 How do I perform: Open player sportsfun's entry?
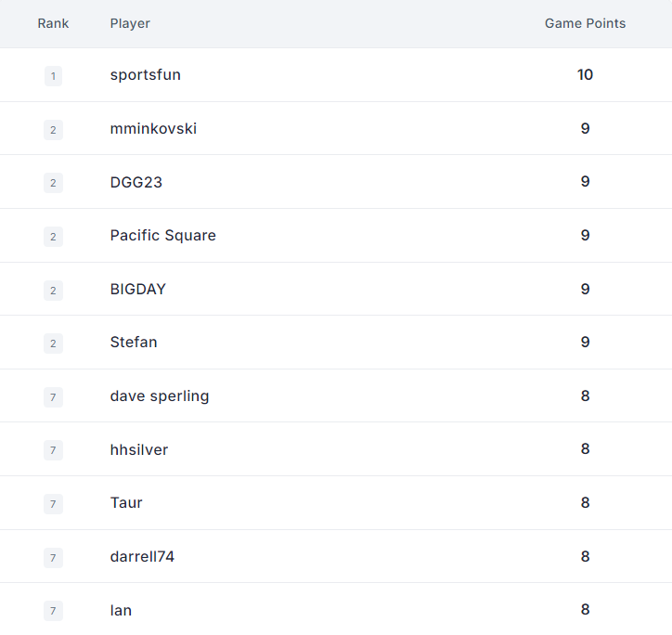tap(146, 75)
